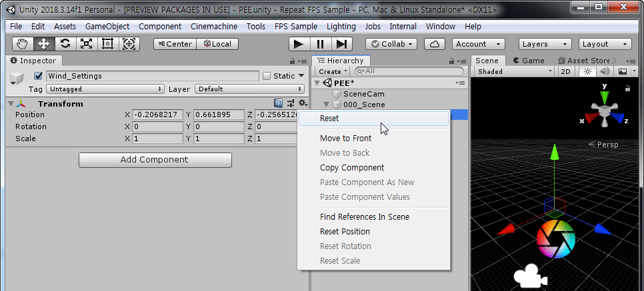Open the Collab dropdown
Screen dimensions: 644x291
[391, 44]
